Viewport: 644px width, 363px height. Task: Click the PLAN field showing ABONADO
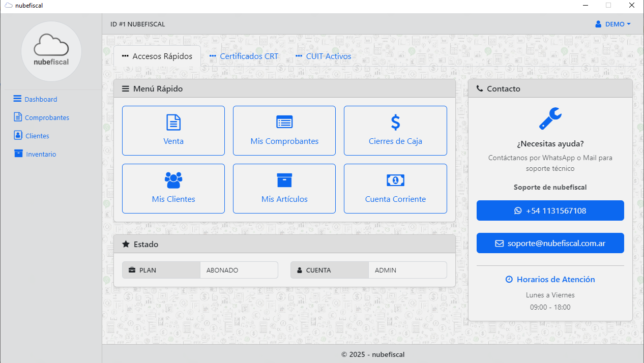(x=239, y=270)
